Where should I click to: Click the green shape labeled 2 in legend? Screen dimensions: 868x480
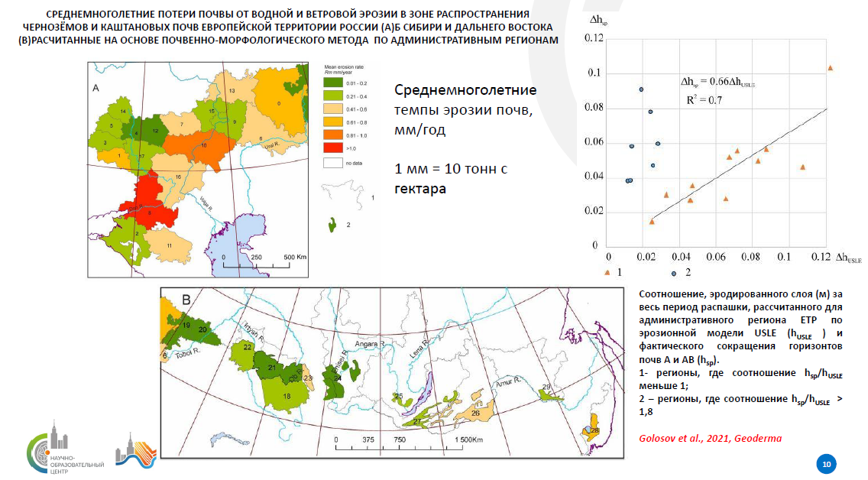pos(334,225)
